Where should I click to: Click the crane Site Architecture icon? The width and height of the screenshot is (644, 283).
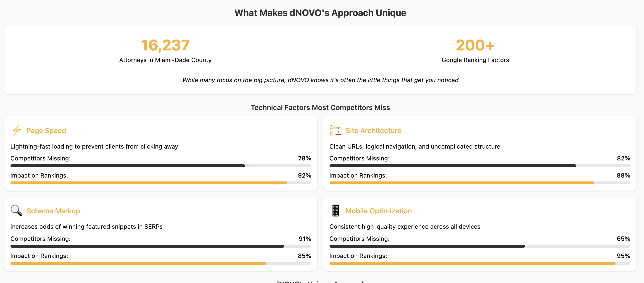coord(335,130)
